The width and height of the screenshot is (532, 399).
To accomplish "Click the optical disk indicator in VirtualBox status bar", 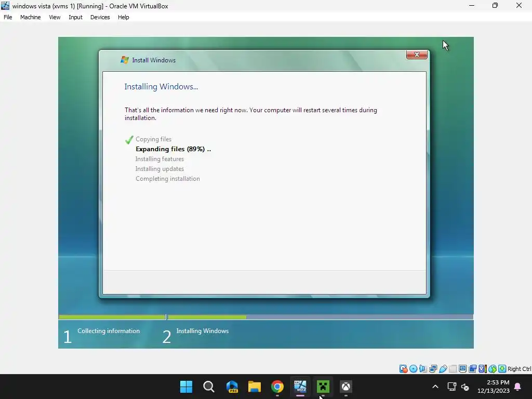I will (413, 369).
